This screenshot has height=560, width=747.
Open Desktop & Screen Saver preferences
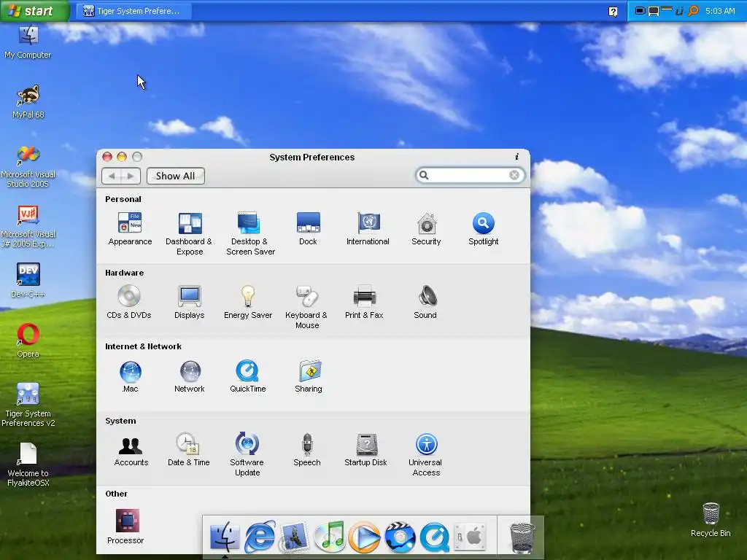point(249,233)
